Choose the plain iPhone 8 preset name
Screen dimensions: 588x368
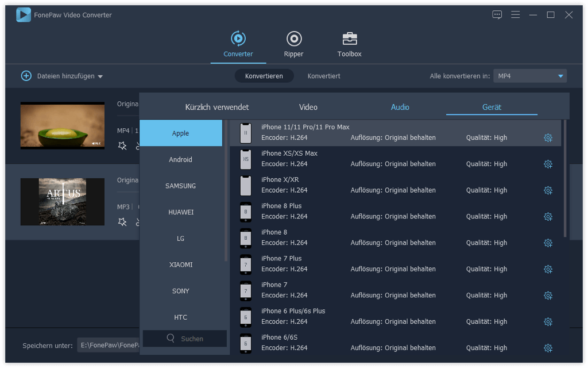(274, 232)
